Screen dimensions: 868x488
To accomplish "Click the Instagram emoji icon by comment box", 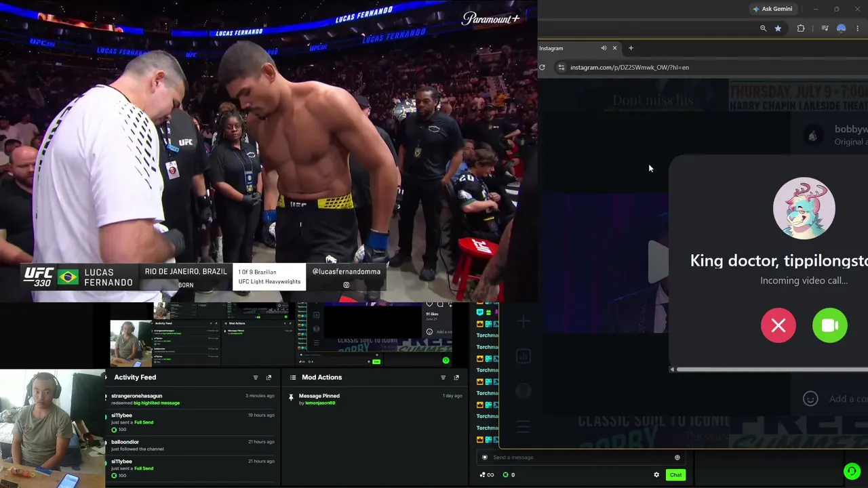I will pos(810,399).
